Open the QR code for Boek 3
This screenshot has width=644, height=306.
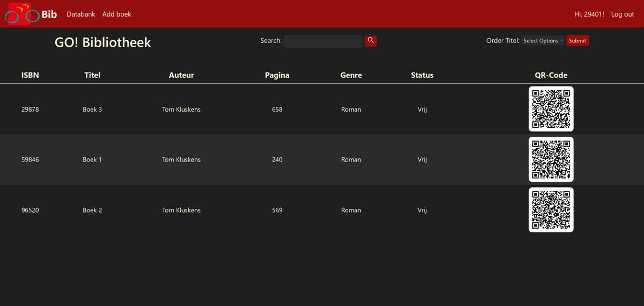click(551, 109)
